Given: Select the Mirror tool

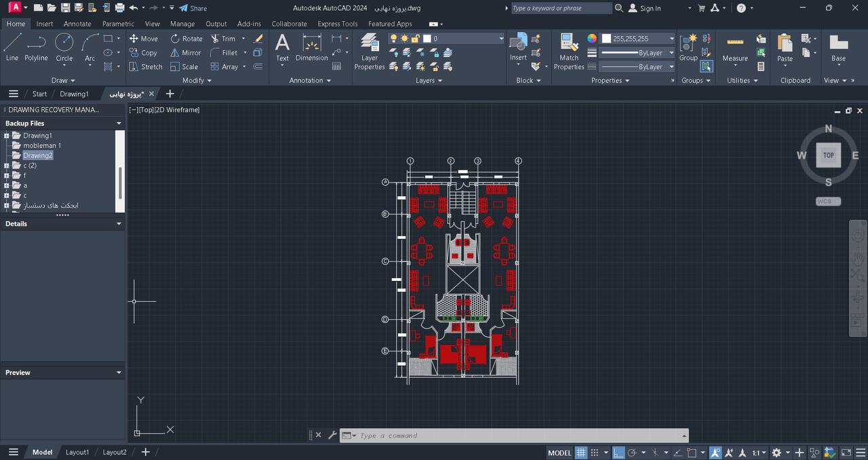Looking at the screenshot, I should 185,53.
